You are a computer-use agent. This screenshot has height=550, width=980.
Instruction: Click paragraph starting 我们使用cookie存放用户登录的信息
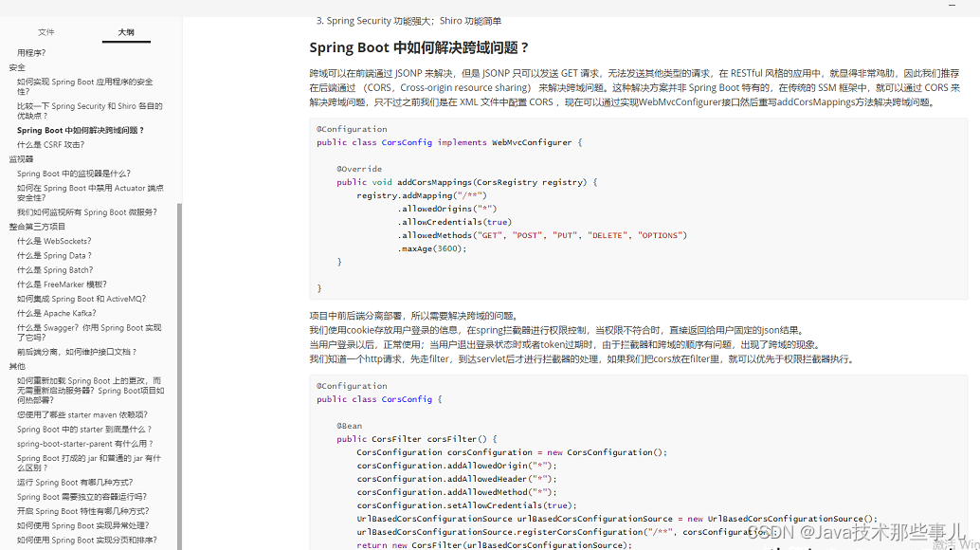click(x=557, y=330)
